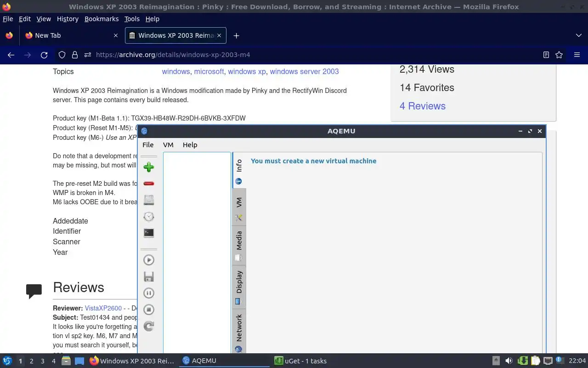
Task: Open Firefox View menu
Action: click(44, 19)
